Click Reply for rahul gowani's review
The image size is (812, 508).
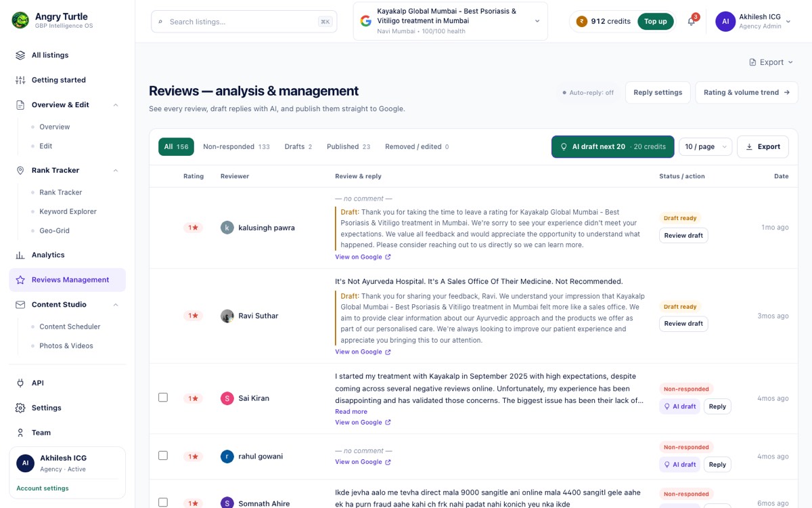tap(717, 465)
